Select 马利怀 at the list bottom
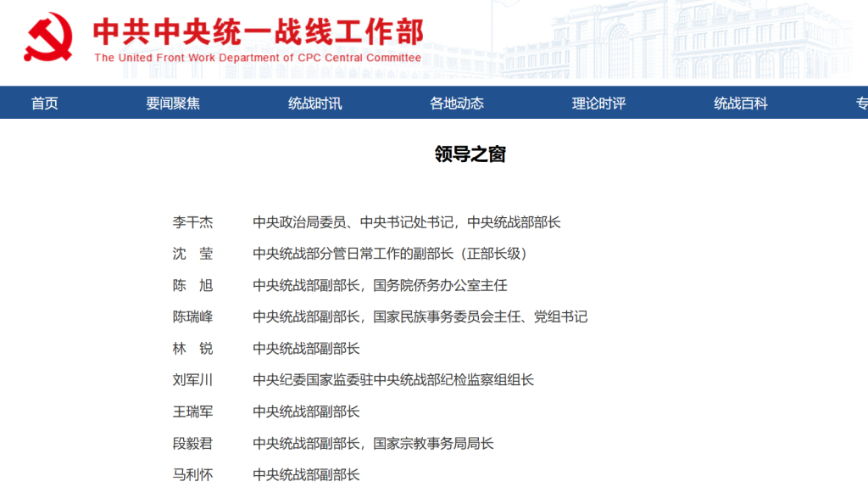The height and width of the screenshot is (504, 868). tap(192, 474)
